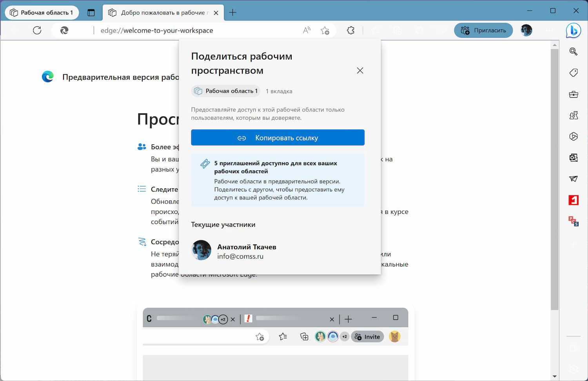Open the sidebar Outlook icon
The height and width of the screenshot is (381, 588).
pyautogui.click(x=573, y=158)
